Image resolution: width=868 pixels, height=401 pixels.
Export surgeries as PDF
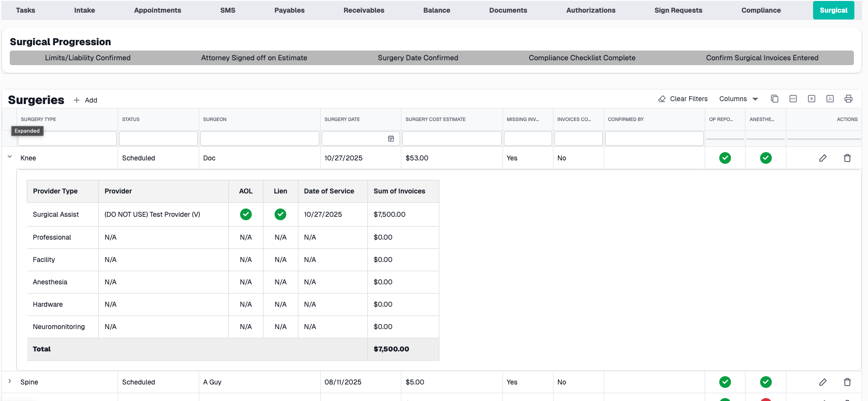pos(830,99)
